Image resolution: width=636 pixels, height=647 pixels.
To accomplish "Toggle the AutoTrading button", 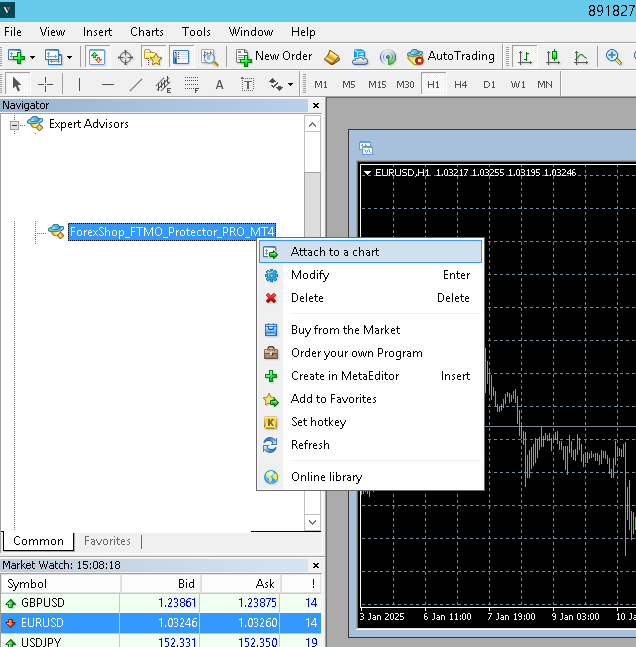I will coord(451,57).
